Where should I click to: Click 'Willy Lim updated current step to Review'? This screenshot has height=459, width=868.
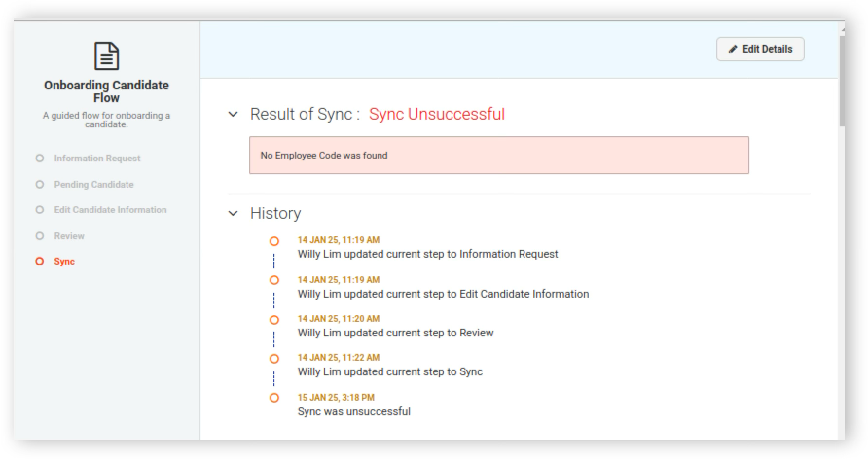coord(396,333)
